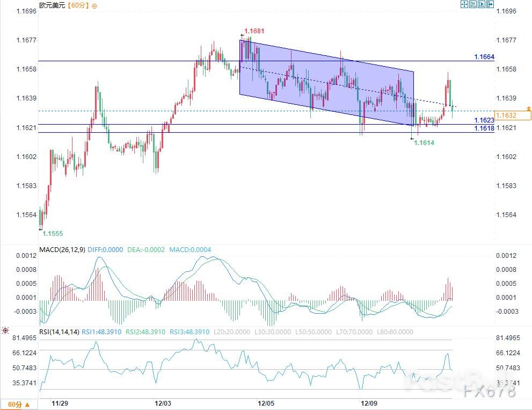
Task: Click the 1.1614 low price marker
Action: pyautogui.click(x=424, y=143)
